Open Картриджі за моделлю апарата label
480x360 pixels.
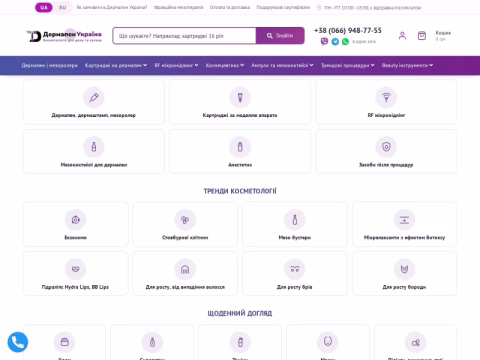point(240,115)
